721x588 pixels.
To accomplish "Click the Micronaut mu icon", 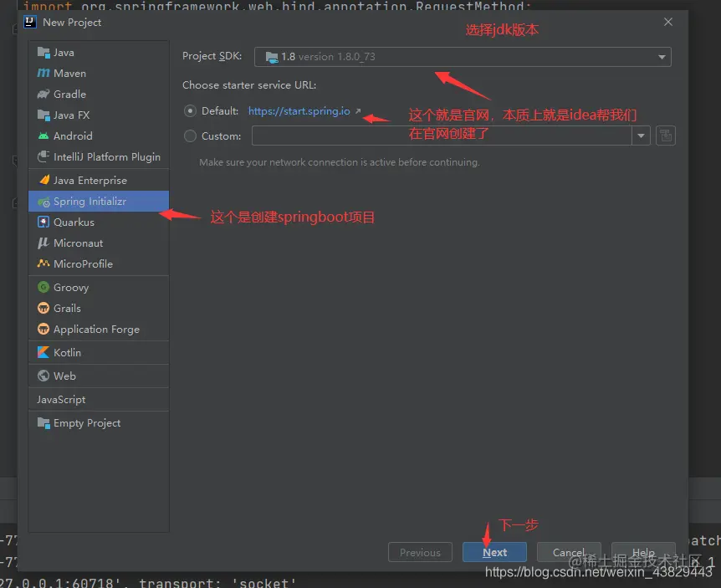I will [43, 243].
